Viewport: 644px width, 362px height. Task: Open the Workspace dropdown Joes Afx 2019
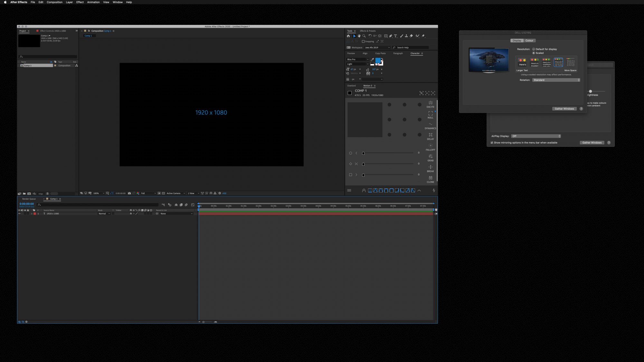pyautogui.click(x=377, y=48)
